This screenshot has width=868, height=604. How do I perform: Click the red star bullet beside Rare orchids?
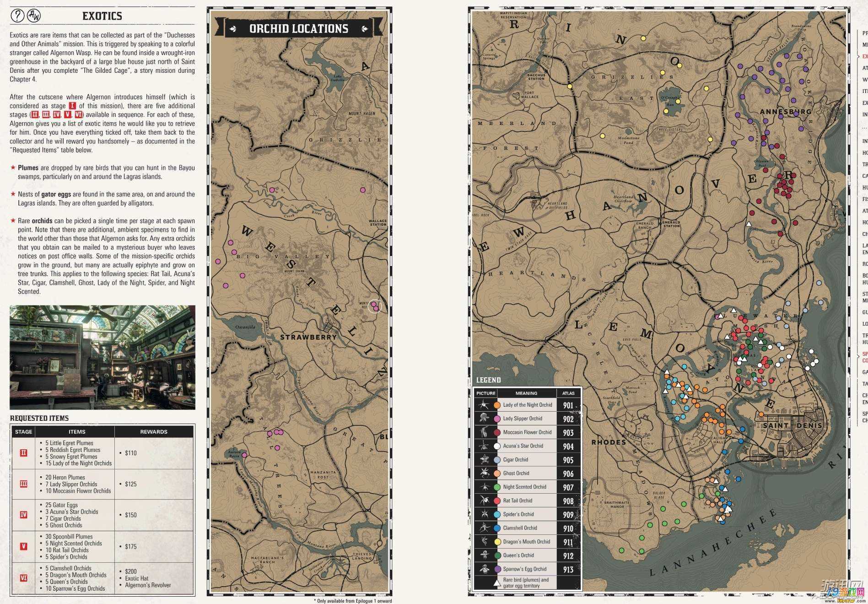click(x=13, y=221)
